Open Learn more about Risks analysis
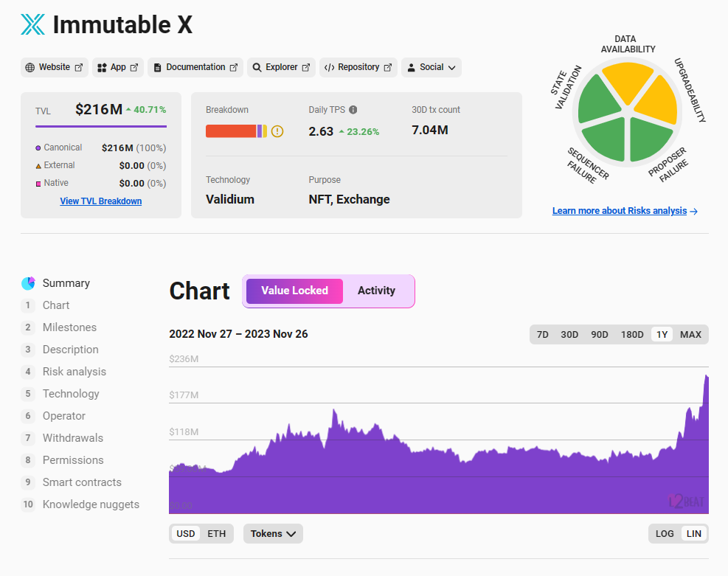The height and width of the screenshot is (576, 728). click(625, 211)
